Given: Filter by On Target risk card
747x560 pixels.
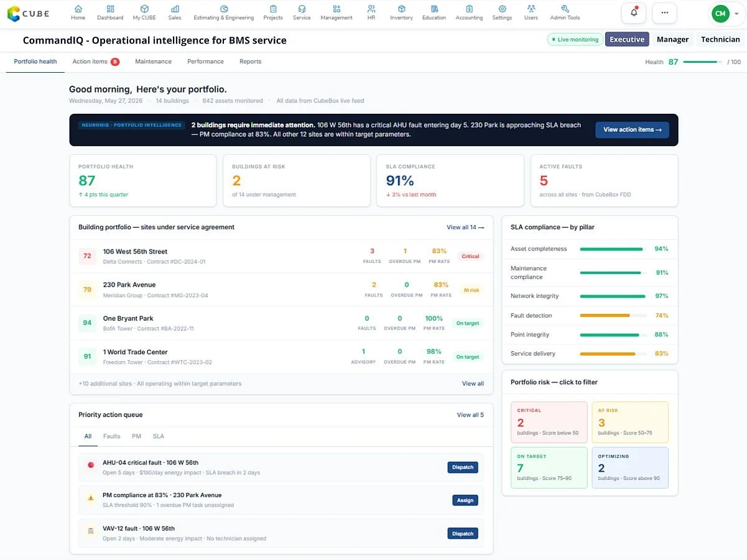Looking at the screenshot, I should (549, 467).
